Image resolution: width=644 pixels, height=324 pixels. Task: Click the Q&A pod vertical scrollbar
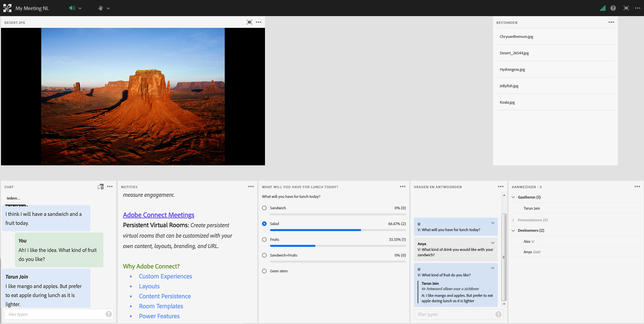tap(504, 257)
